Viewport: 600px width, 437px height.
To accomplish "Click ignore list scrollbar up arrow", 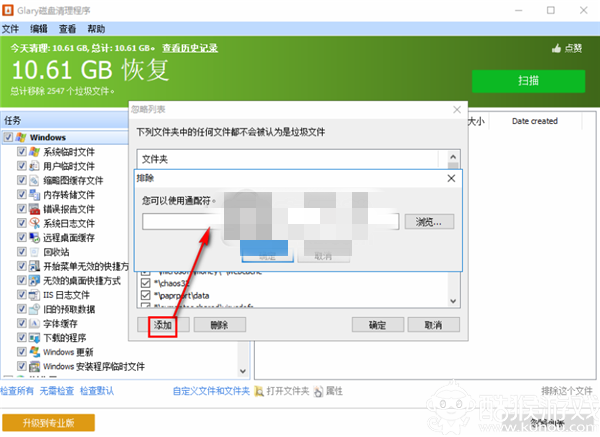I will coord(453,157).
